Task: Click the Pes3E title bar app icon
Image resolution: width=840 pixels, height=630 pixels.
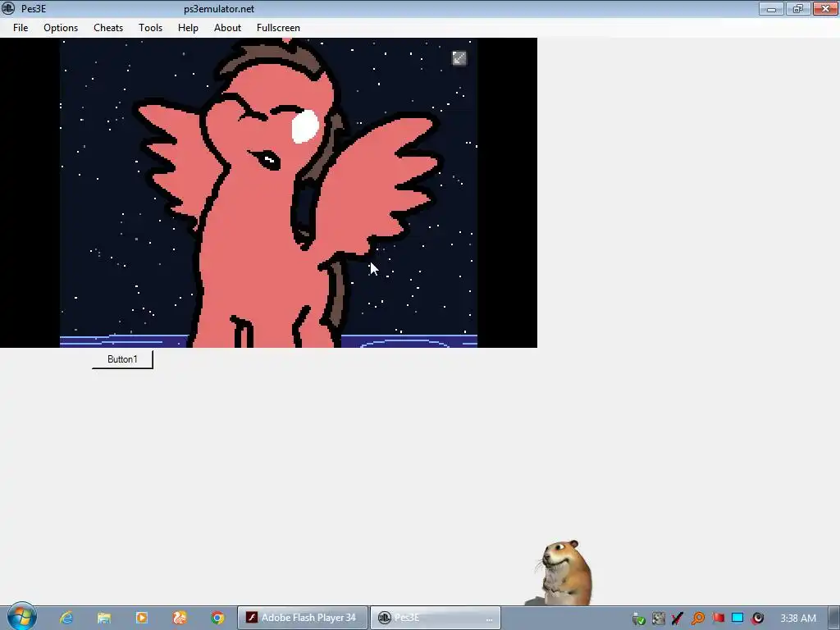Action: point(8,8)
